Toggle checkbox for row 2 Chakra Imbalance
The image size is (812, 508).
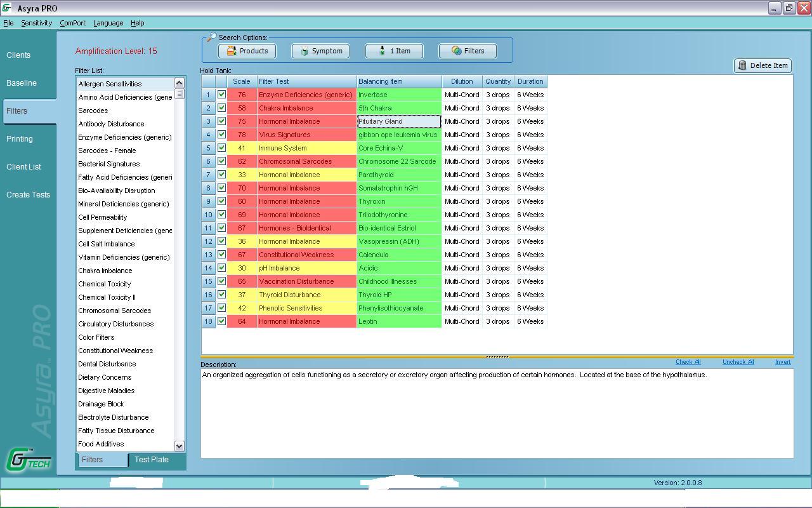221,108
